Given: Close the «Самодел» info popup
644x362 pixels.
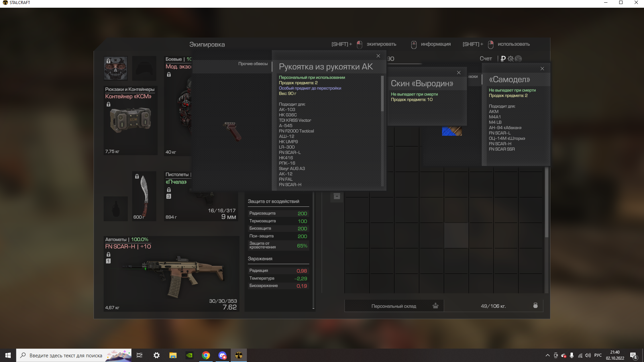Looking at the screenshot, I should (x=542, y=69).
